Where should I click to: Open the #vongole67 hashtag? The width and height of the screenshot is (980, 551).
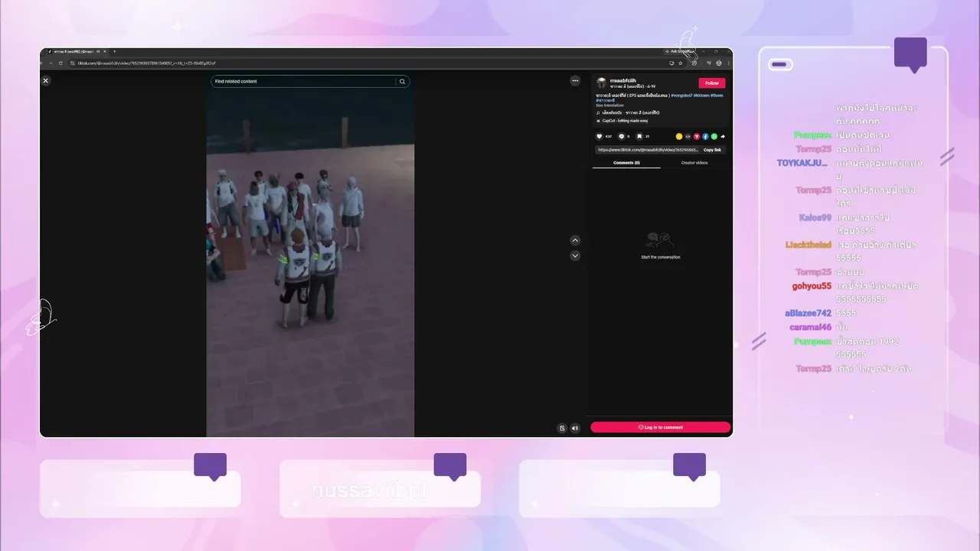(x=681, y=95)
